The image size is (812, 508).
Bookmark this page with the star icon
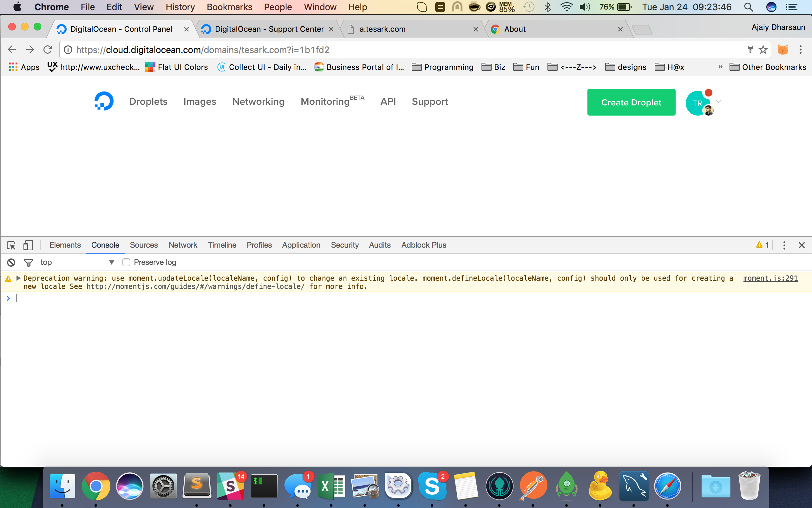763,50
